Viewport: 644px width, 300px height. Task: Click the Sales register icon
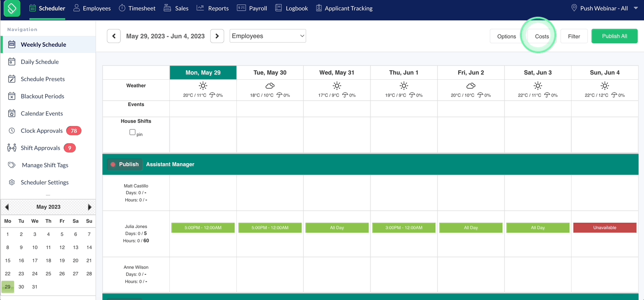point(167,8)
